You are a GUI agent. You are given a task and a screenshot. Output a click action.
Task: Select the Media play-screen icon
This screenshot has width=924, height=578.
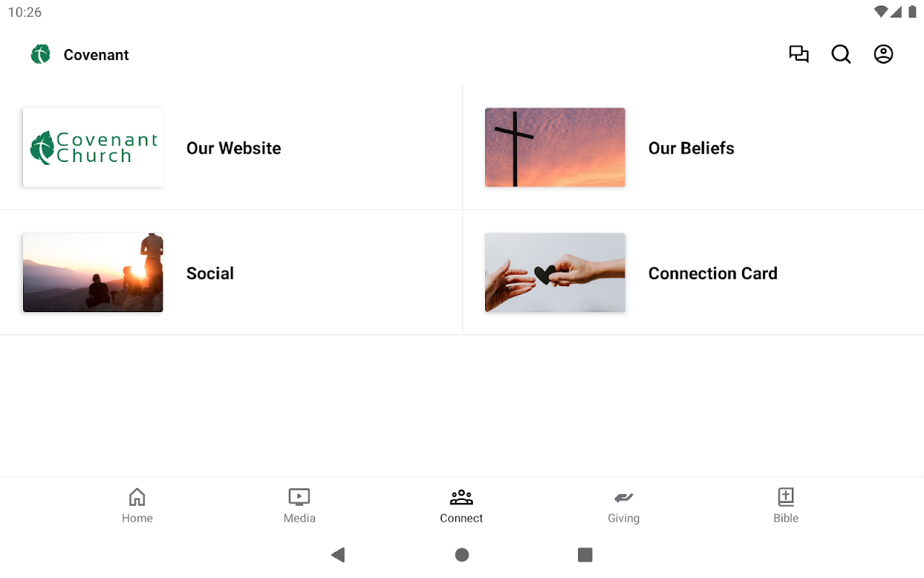[x=299, y=497]
